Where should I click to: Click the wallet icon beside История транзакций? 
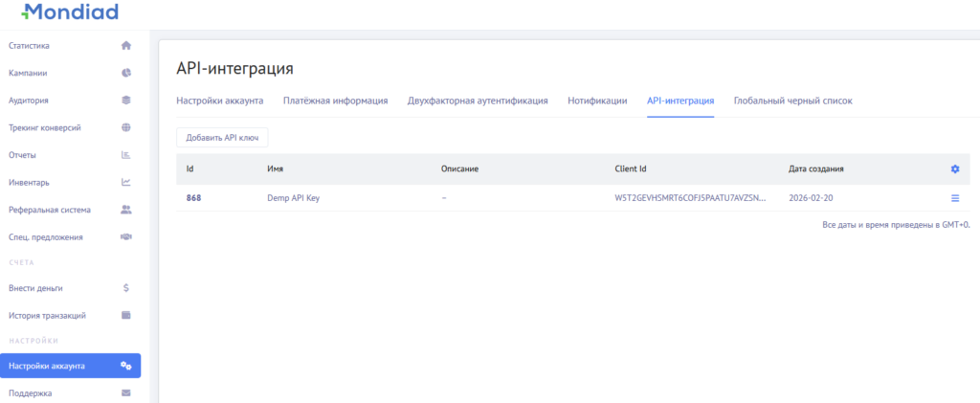[125, 316]
